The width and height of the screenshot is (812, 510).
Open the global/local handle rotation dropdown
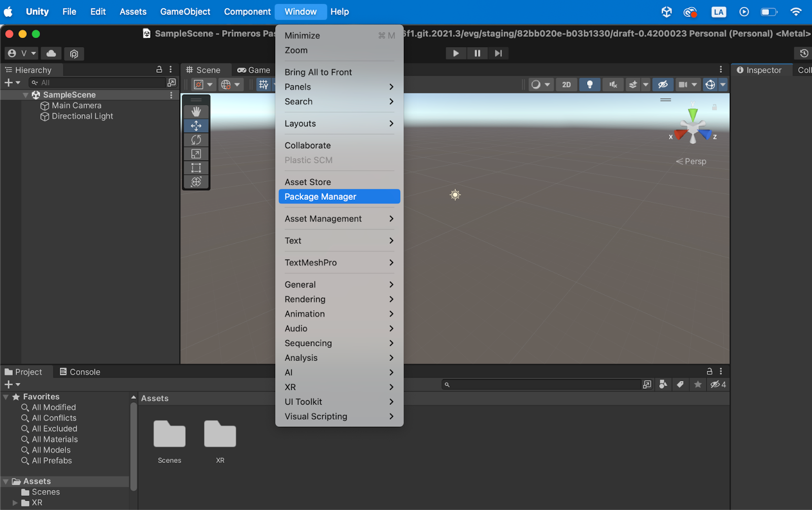coord(230,85)
